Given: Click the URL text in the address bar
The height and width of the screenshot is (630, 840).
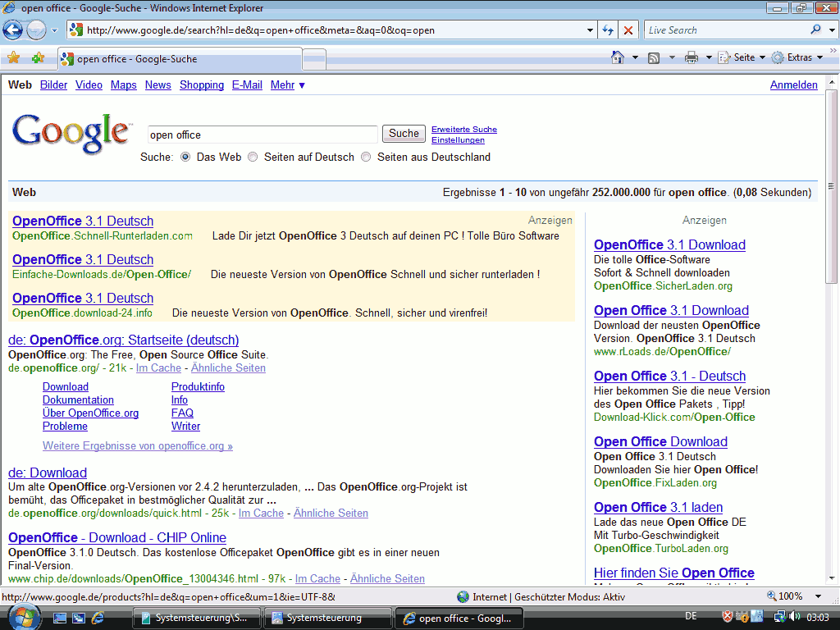Looking at the screenshot, I should point(260,30).
